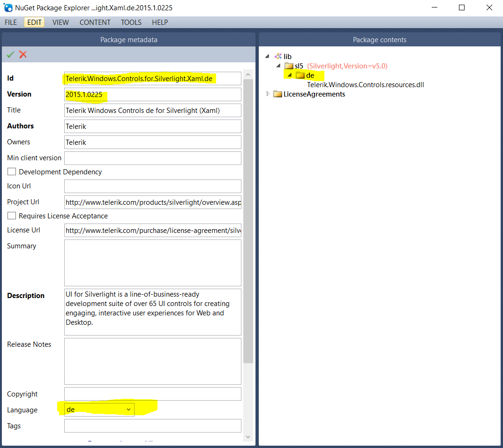The width and height of the screenshot is (503, 448).
Task: Click the Title input field
Action: pos(153,110)
